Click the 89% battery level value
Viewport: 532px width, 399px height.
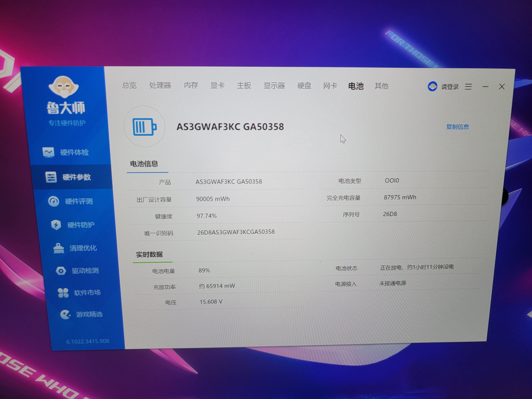tap(204, 270)
